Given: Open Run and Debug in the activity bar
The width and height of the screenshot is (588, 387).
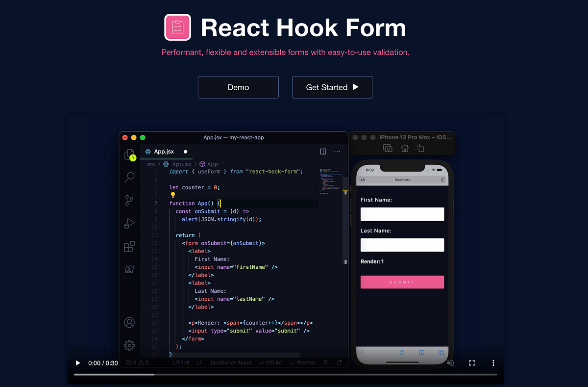Looking at the screenshot, I should pyautogui.click(x=129, y=223).
